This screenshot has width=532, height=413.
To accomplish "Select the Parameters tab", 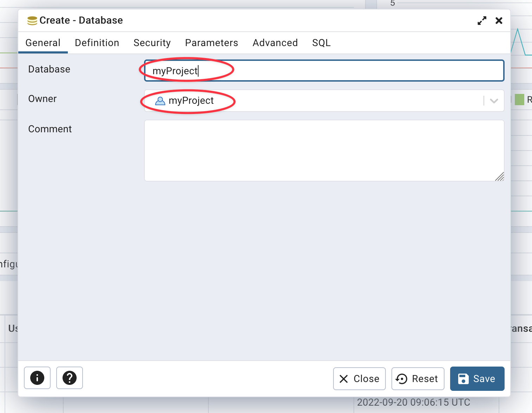I will point(212,43).
